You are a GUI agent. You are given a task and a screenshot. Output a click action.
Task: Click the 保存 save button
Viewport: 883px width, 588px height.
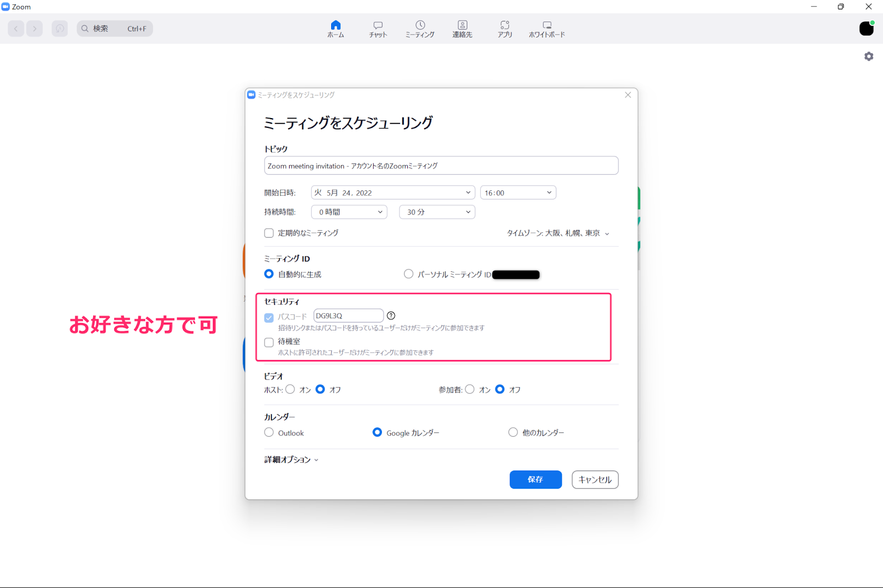[535, 479]
